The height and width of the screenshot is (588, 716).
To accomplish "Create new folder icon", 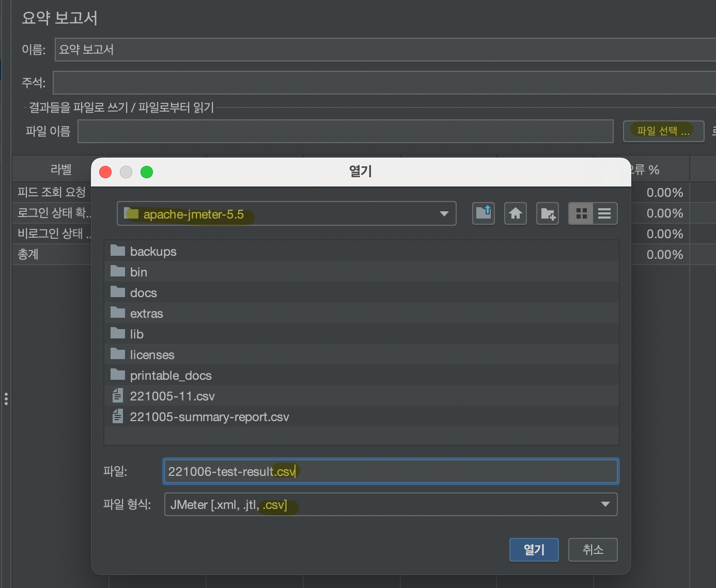I will tap(548, 213).
